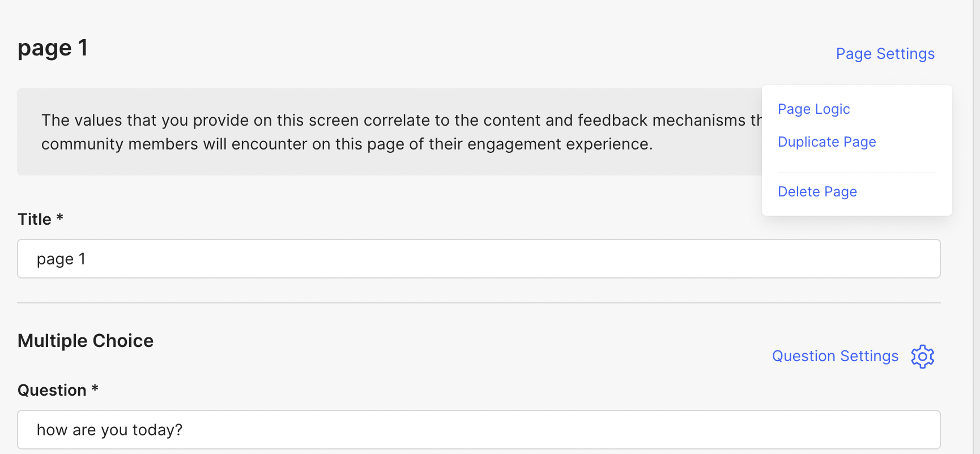The image size is (980, 454).
Task: Click the divider line above Delete Page
Action: coord(857,172)
